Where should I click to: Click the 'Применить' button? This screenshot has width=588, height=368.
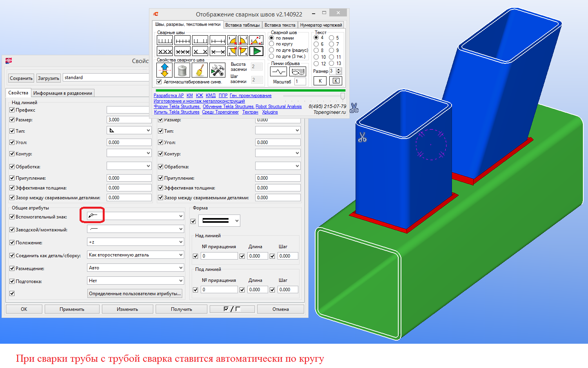click(72, 309)
